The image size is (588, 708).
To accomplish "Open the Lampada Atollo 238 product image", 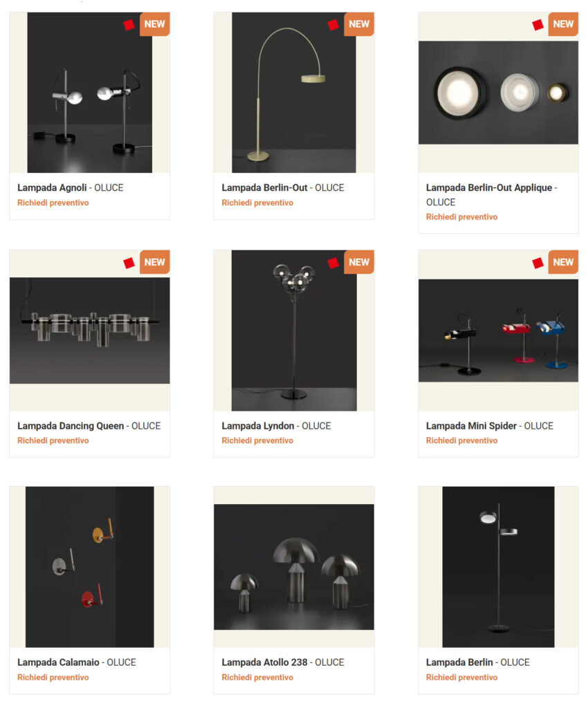I will pos(294,567).
